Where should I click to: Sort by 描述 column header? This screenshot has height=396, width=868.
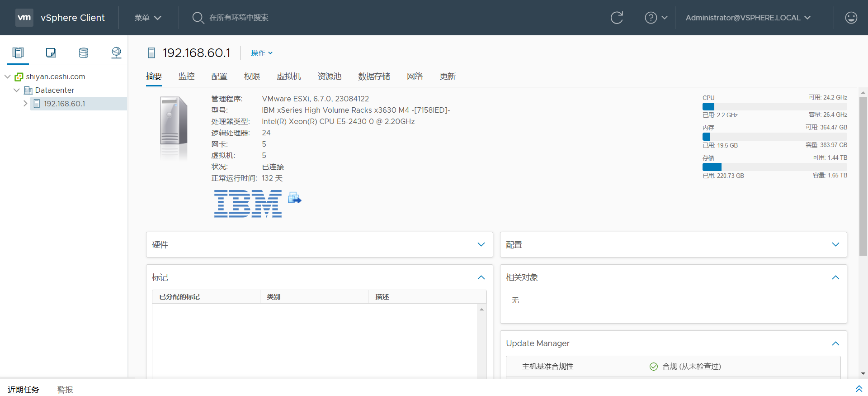(427, 297)
